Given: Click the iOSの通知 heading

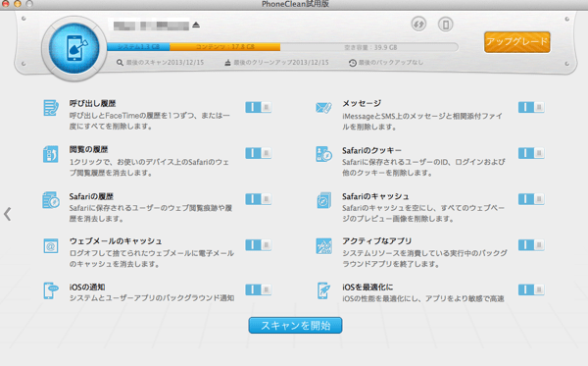Looking at the screenshot, I should [x=87, y=288].
